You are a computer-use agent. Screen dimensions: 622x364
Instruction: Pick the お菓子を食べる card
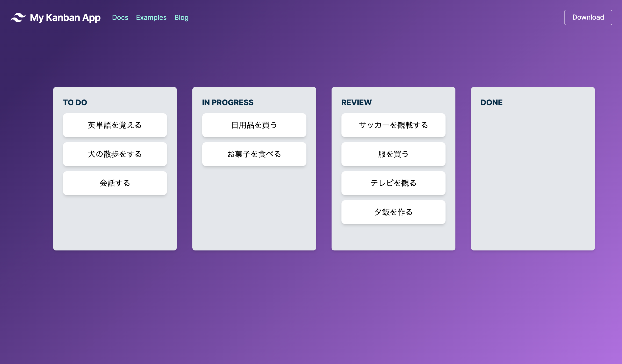coord(254,154)
